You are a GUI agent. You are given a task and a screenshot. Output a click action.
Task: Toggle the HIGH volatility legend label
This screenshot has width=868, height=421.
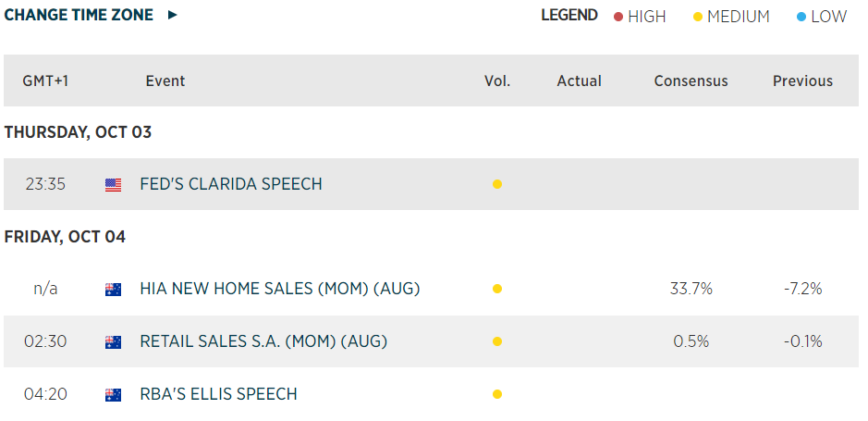point(647,17)
